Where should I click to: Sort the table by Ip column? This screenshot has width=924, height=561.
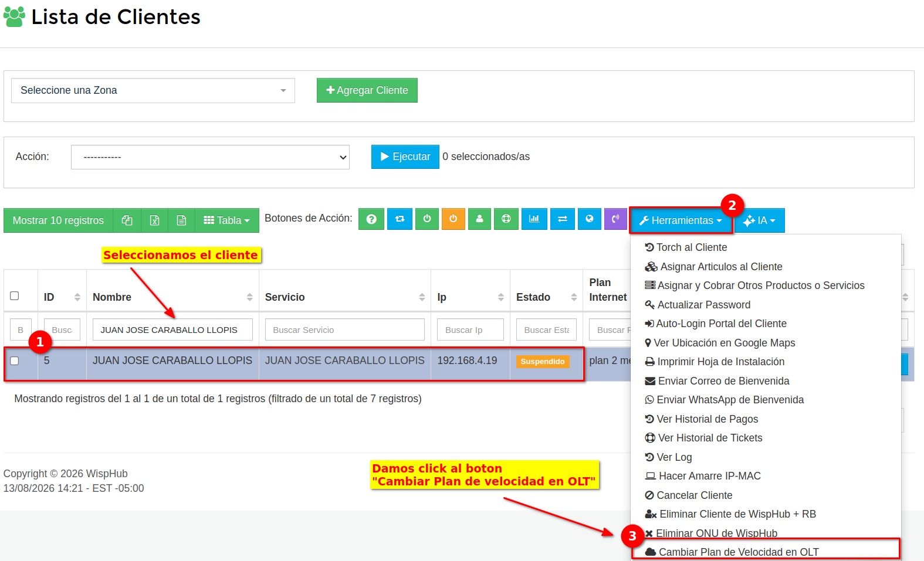(x=501, y=297)
